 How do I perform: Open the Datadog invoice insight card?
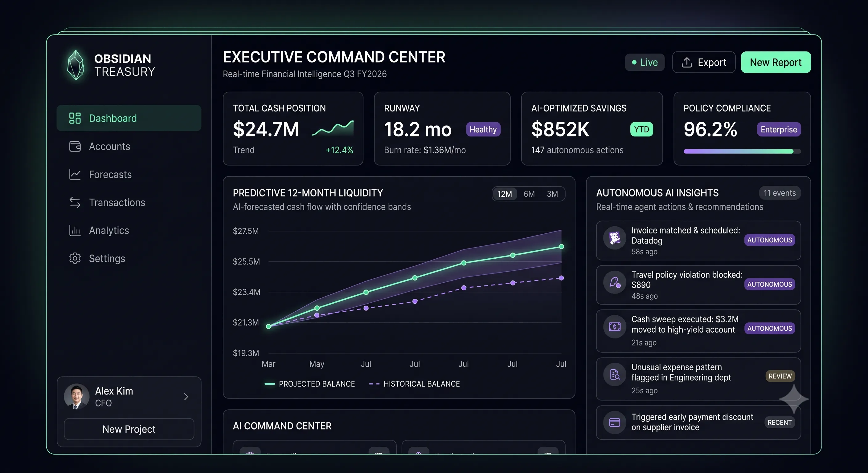(x=698, y=241)
